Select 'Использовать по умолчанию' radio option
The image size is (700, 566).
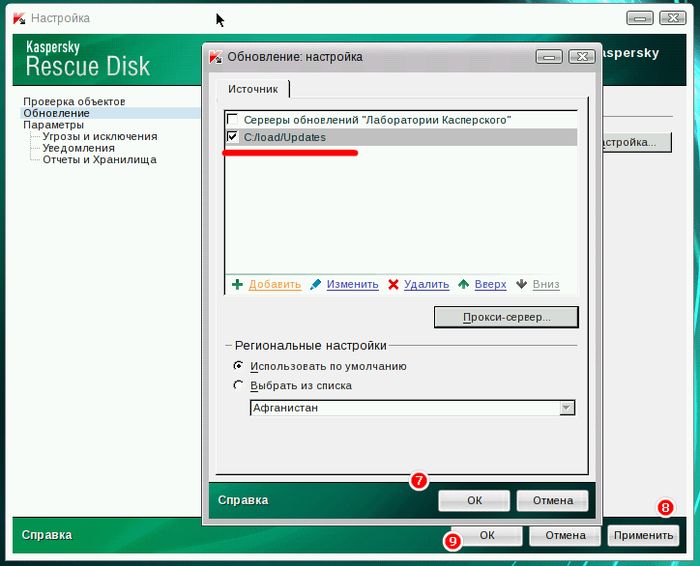point(238,366)
